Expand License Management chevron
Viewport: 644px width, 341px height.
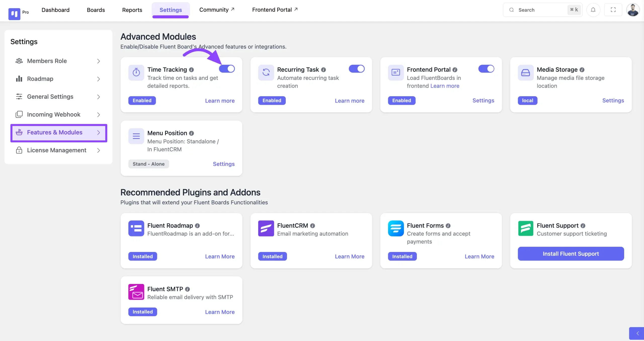click(99, 150)
